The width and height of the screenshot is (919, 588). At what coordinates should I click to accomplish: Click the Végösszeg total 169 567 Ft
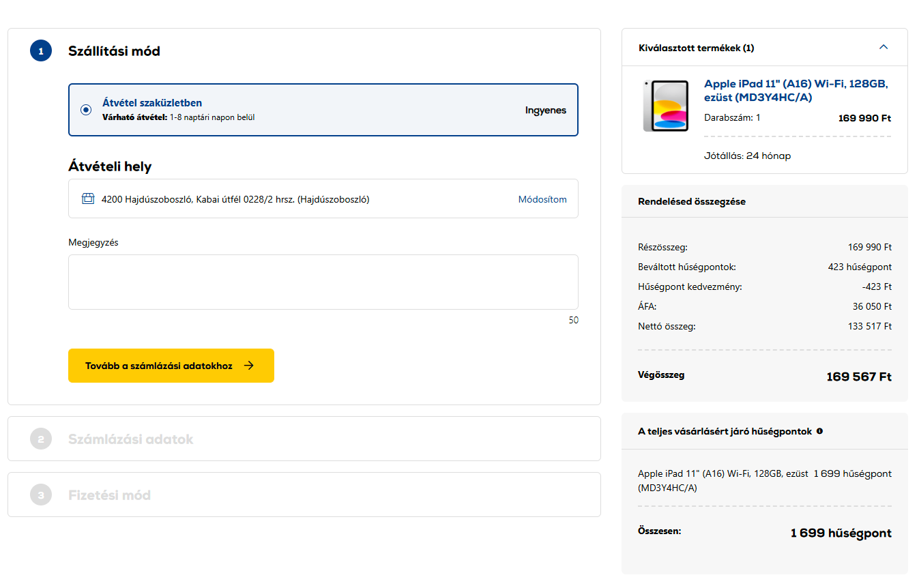click(859, 377)
